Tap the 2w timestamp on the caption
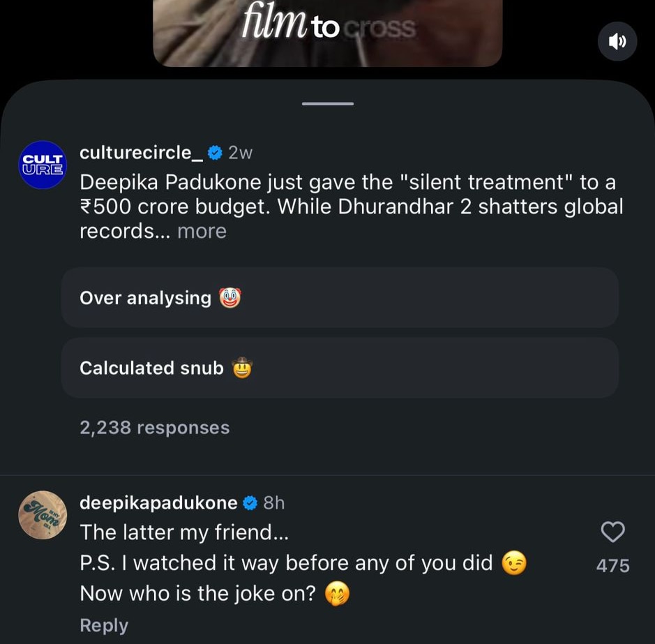Image resolution: width=655 pixels, height=644 pixels. 240,152
